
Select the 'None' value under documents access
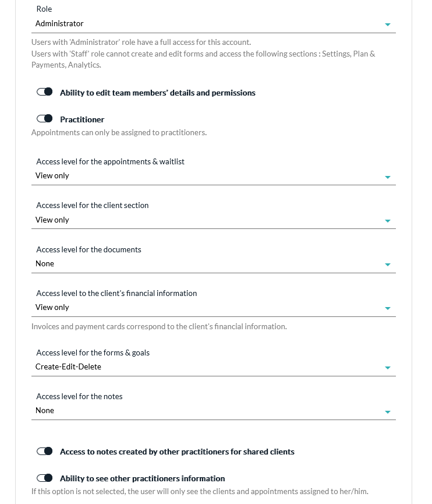tap(45, 263)
